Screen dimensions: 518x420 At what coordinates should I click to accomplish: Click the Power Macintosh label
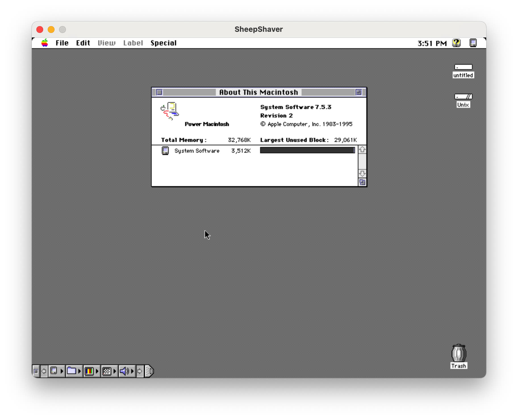[207, 124]
